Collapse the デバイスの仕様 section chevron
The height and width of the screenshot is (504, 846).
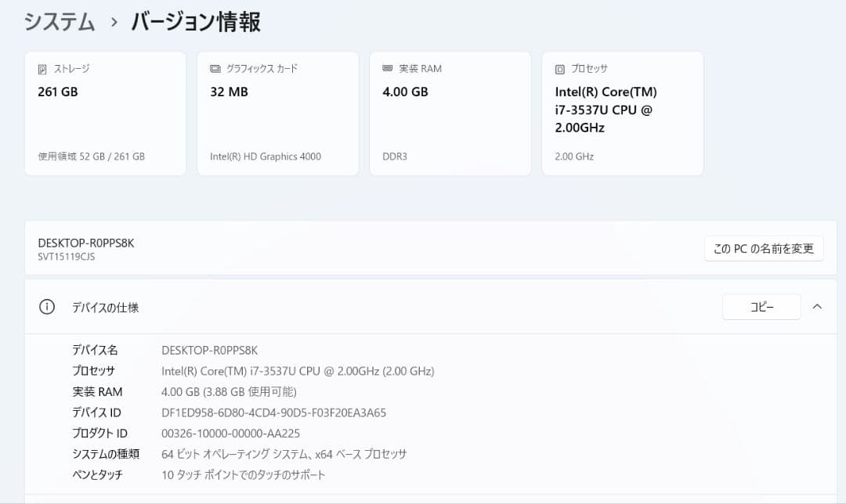(818, 307)
